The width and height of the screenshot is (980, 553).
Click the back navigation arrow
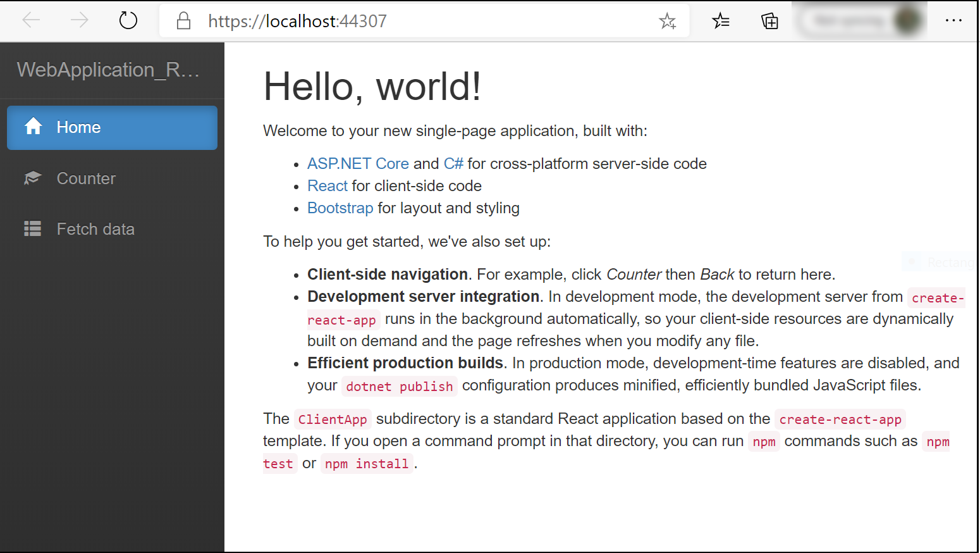click(31, 20)
